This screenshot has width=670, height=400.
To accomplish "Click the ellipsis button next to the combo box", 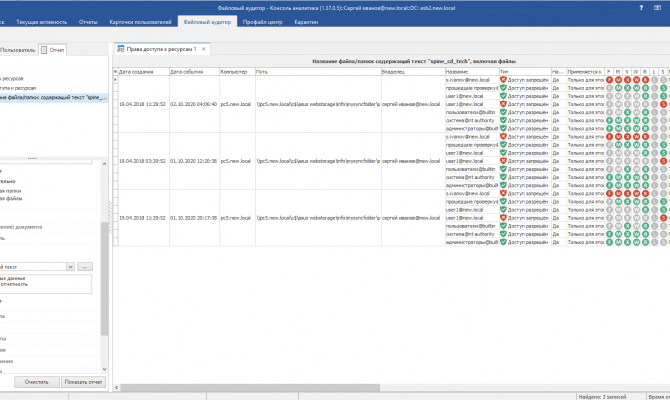I will click(85, 267).
